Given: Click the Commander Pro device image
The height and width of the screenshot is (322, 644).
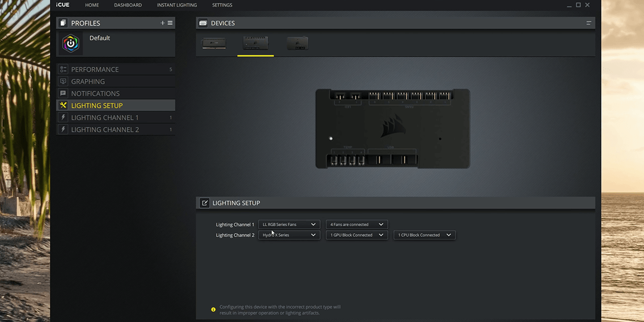Looking at the screenshot, I should pos(393,129).
